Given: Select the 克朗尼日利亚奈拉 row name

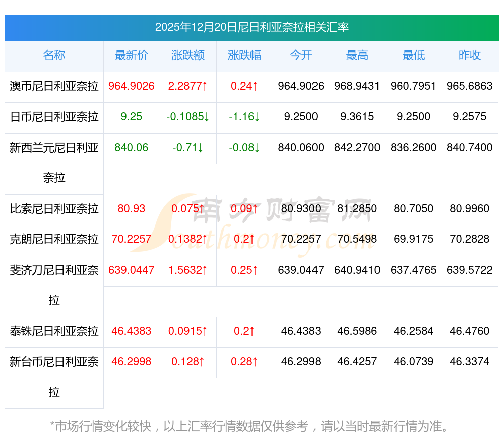Looking at the screenshot, I should pos(54,239).
